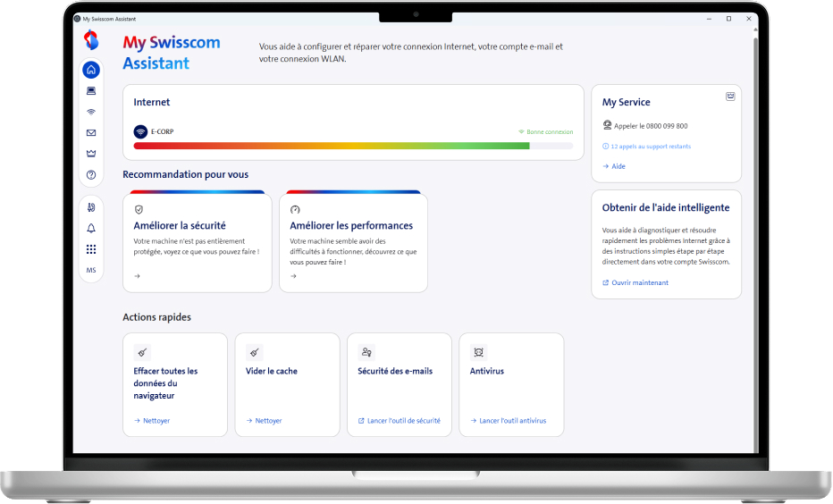The width and height of the screenshot is (833, 504).
Task: Open the help question mark in sidebar
Action: [91, 175]
